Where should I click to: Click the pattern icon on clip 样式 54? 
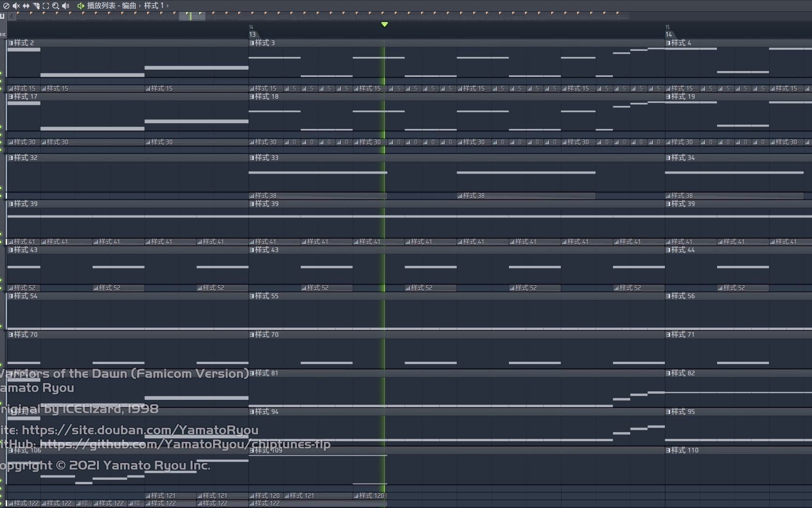11,296
